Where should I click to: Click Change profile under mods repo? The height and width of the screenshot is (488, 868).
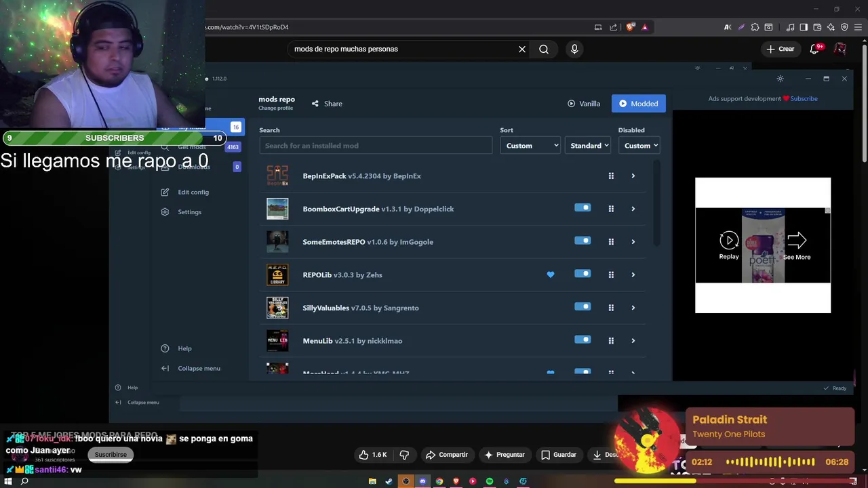click(x=275, y=108)
